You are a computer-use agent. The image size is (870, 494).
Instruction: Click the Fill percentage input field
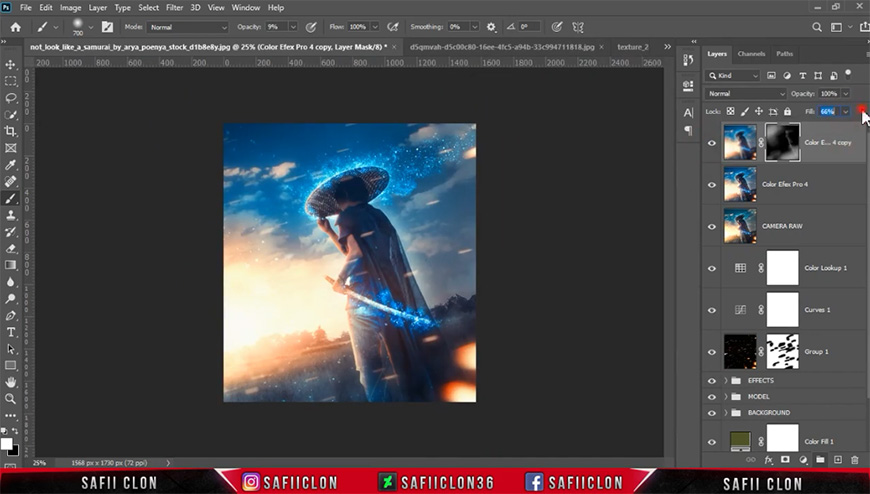coord(829,112)
